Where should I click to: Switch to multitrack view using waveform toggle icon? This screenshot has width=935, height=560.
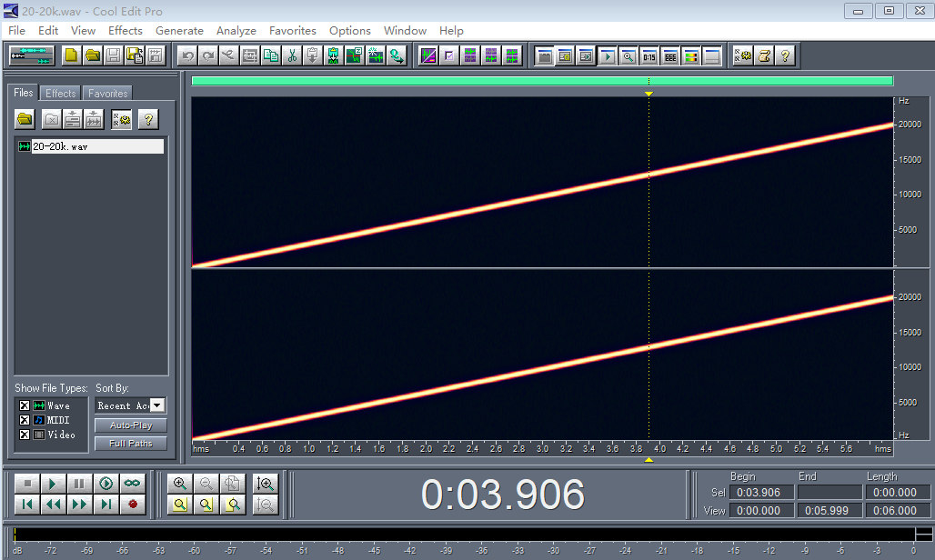[x=31, y=56]
